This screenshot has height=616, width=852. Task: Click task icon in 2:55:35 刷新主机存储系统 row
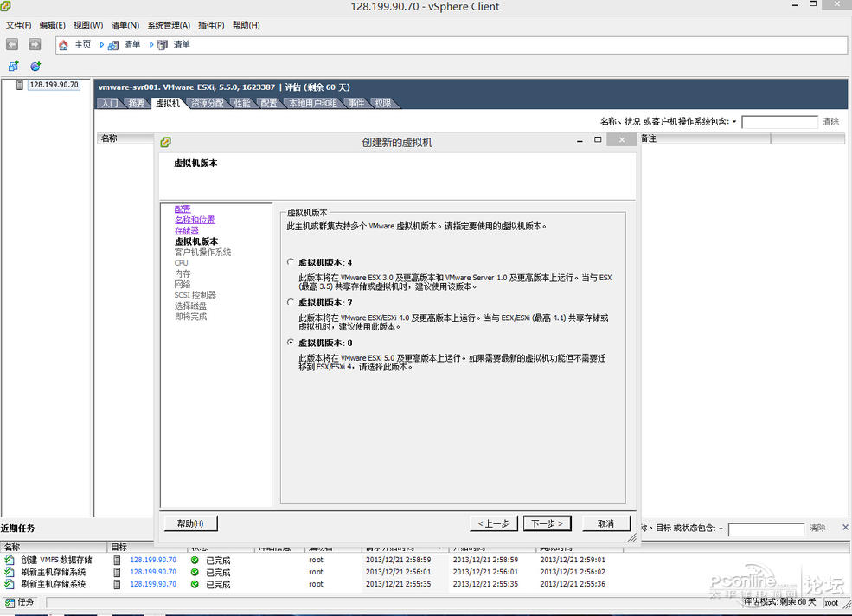(x=10, y=584)
